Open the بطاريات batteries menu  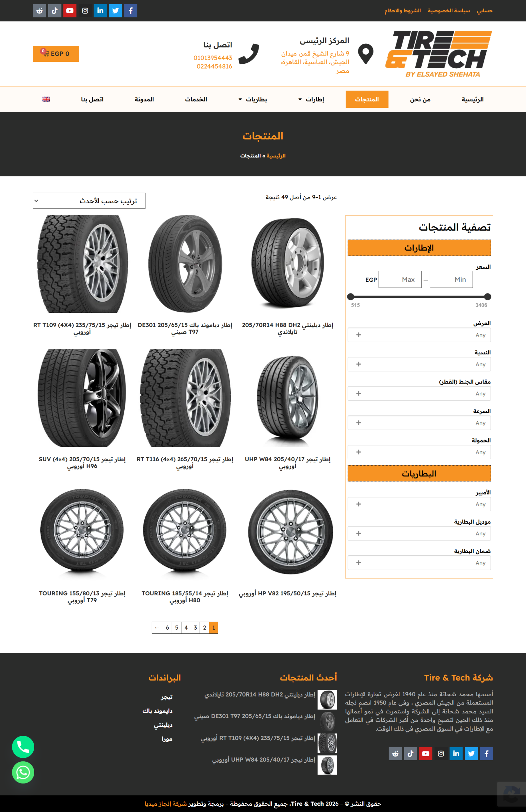(253, 99)
